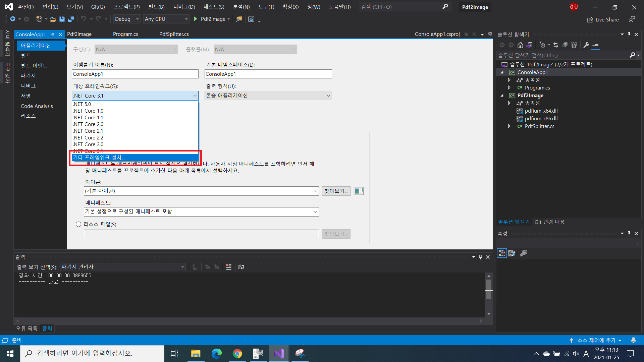Click Collapse All icon in Solution Explorer
644x362 pixels.
click(565, 45)
